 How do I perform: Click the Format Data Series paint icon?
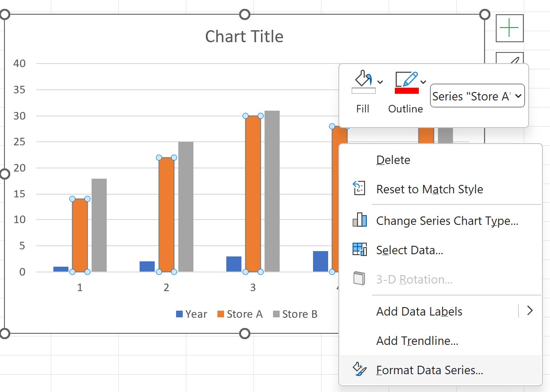[359, 370]
